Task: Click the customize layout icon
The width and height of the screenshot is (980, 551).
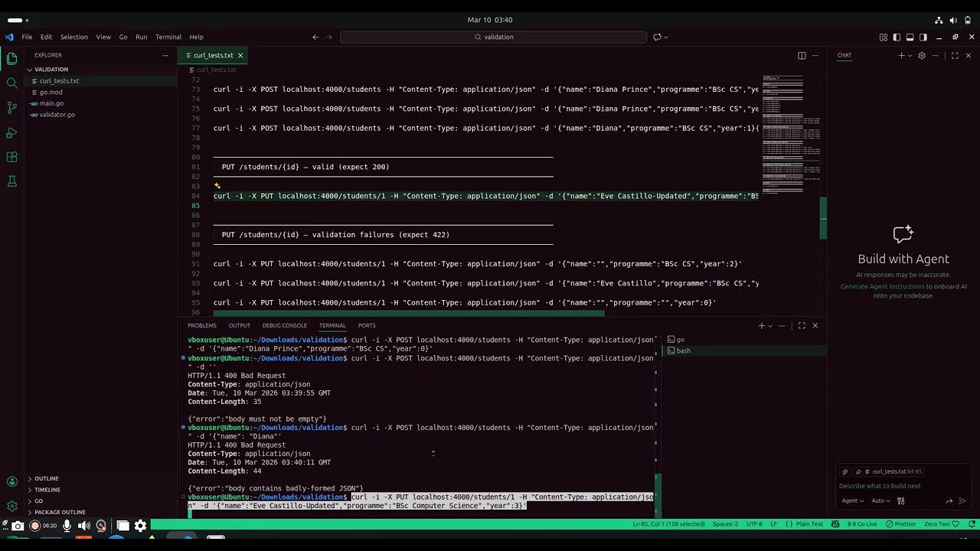Action: (x=884, y=37)
